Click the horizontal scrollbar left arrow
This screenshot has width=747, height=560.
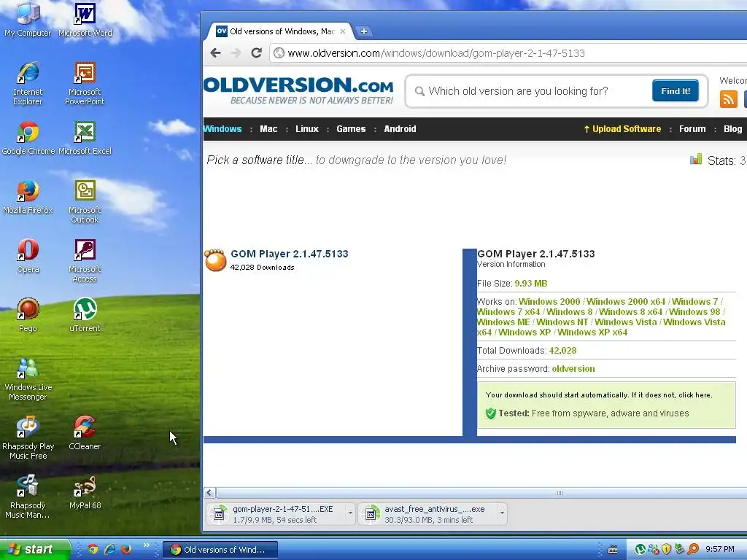[209, 493]
